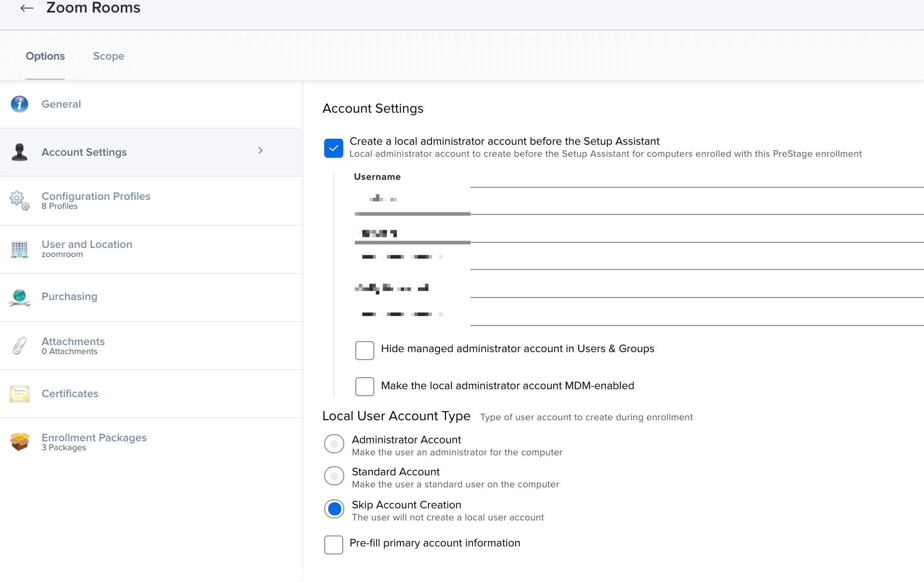Image resolution: width=924 pixels, height=582 pixels.
Task: Click the Purchasing globe icon
Action: [20, 298]
